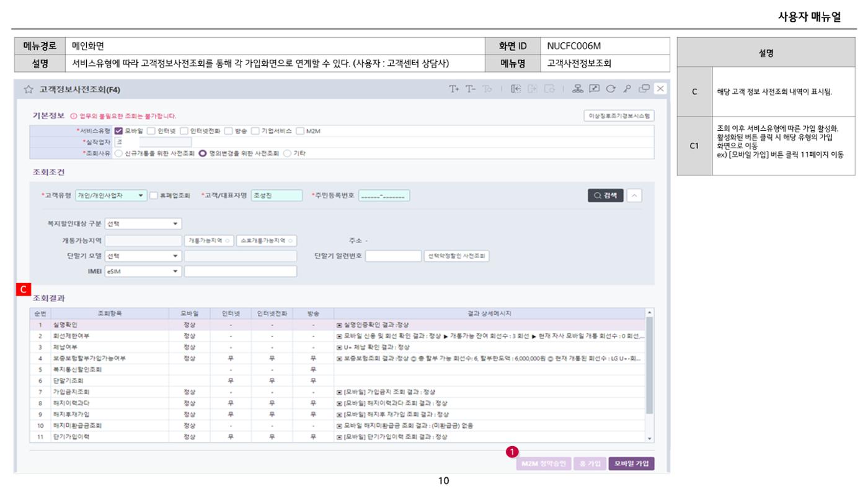Click the 모바일 가입 button
Image resolution: width=868 pixels, height=489 pixels.
[631, 464]
